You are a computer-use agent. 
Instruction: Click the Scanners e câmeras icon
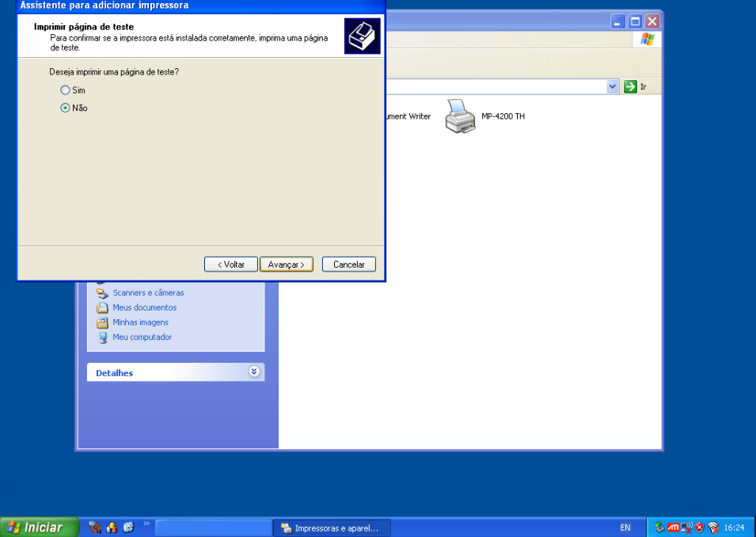click(102, 293)
